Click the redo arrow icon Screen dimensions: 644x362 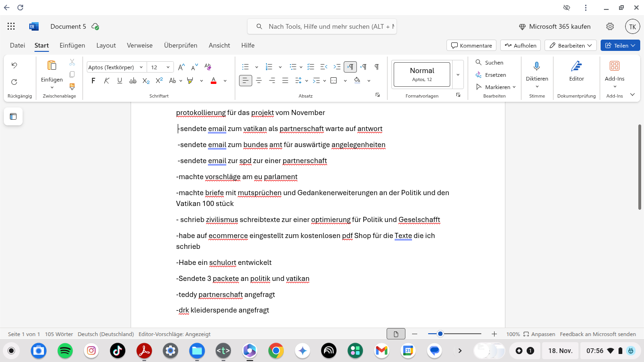tap(14, 82)
